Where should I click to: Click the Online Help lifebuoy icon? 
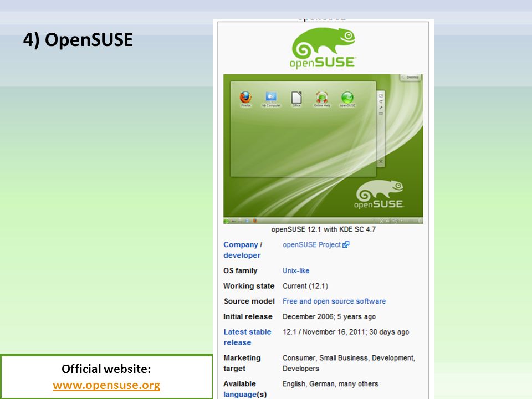coord(321,99)
